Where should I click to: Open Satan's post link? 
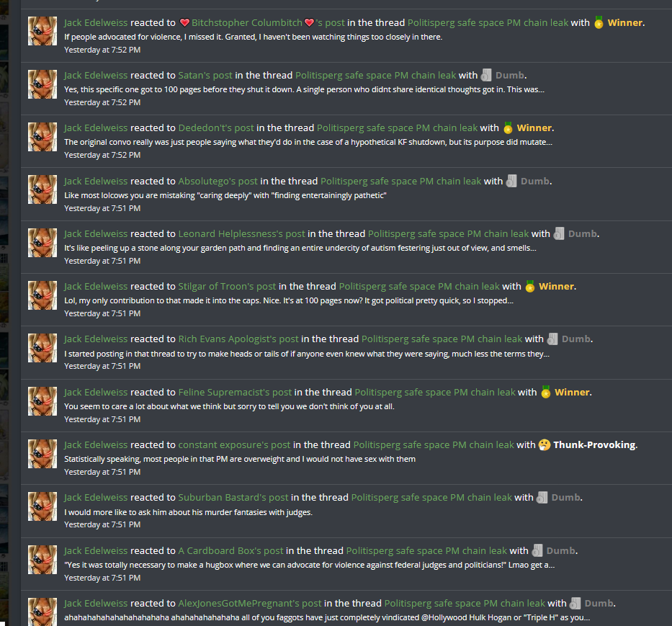click(x=205, y=75)
